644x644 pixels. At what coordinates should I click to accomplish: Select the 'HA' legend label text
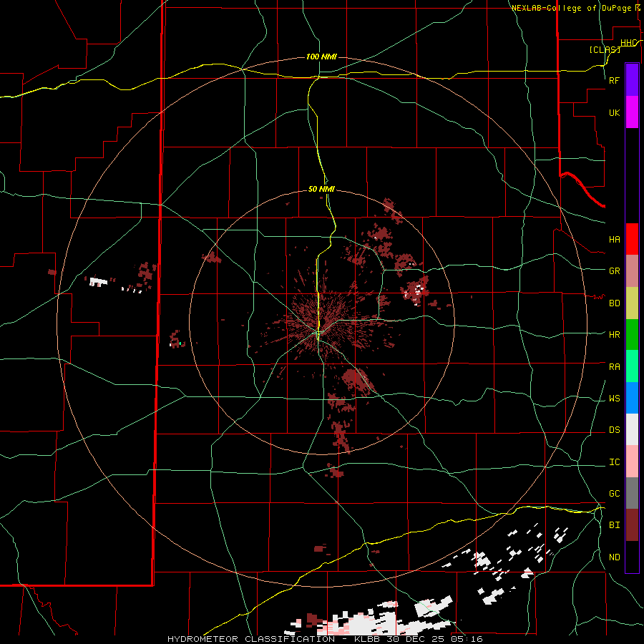614,240
